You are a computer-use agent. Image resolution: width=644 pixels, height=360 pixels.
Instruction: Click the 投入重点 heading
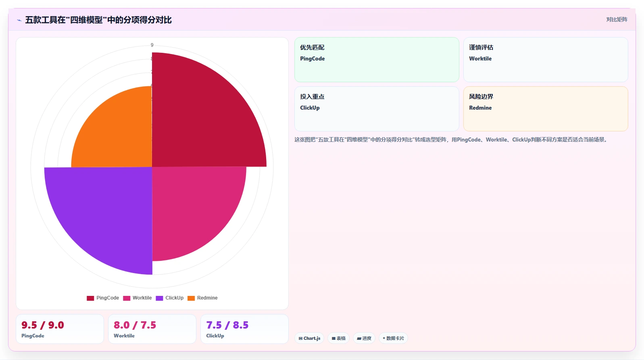[312, 96]
